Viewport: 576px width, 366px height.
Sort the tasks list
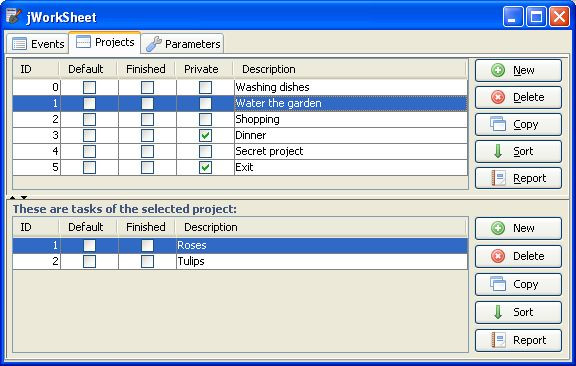pos(518,312)
